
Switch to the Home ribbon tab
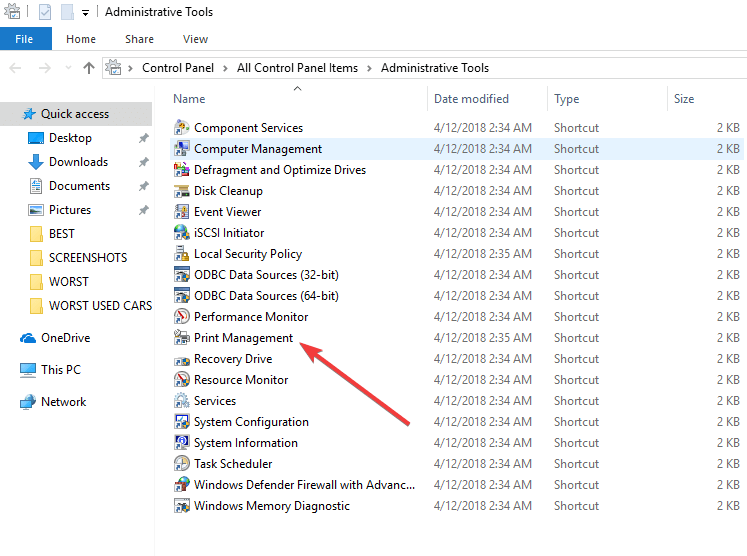(x=81, y=39)
